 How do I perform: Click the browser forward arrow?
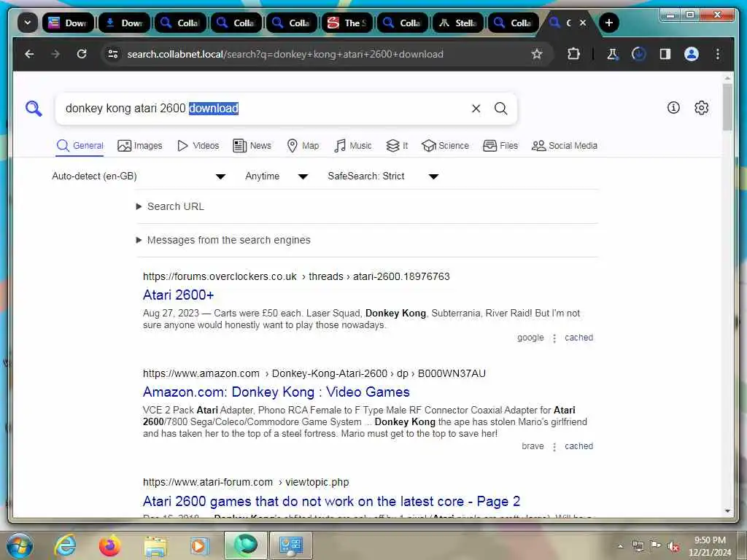point(55,54)
